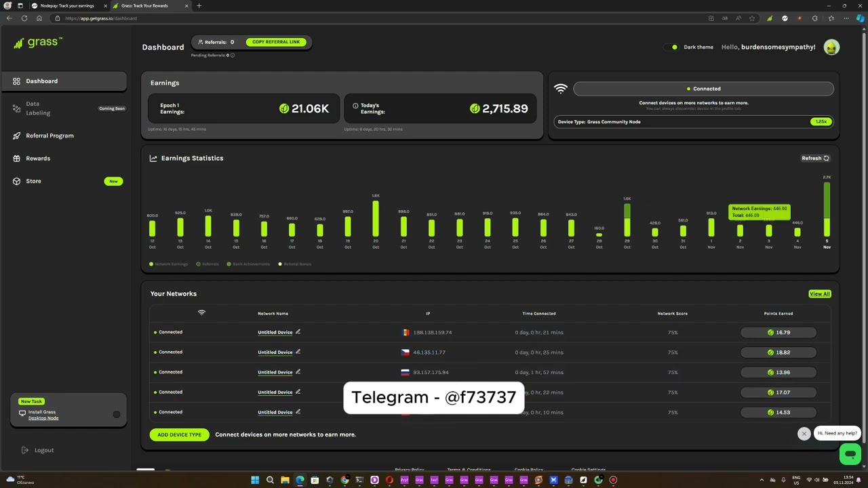Viewport: 868px width, 488px height.
Task: Click the Grass logo
Action: [x=38, y=43]
